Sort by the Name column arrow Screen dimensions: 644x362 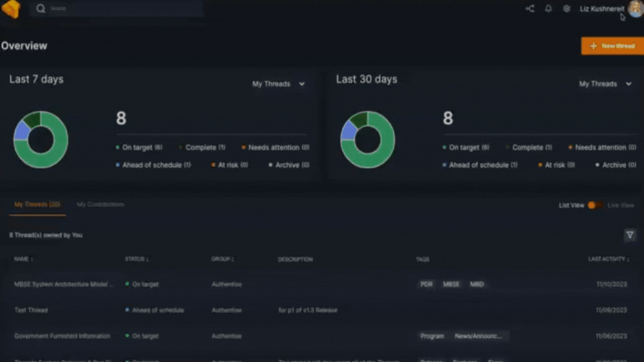point(31,259)
